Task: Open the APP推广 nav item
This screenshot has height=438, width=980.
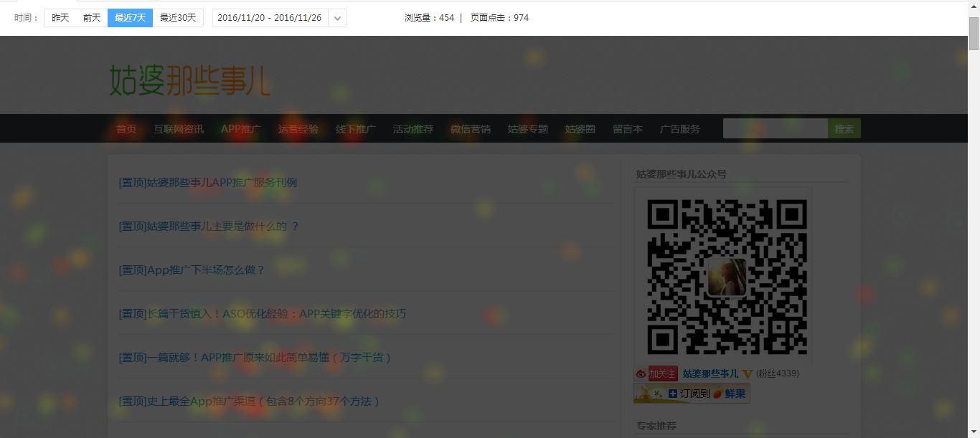Action: pyautogui.click(x=241, y=129)
